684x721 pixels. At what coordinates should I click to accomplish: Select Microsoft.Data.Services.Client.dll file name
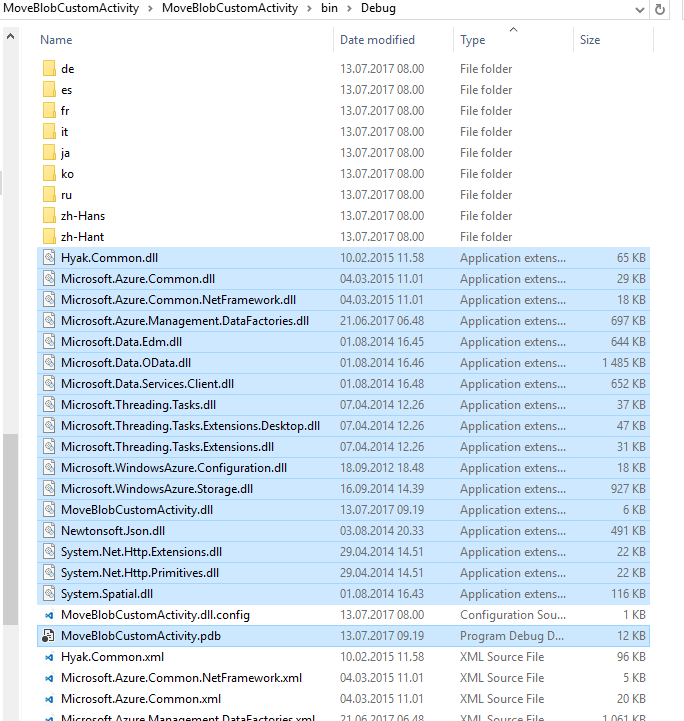tap(148, 384)
